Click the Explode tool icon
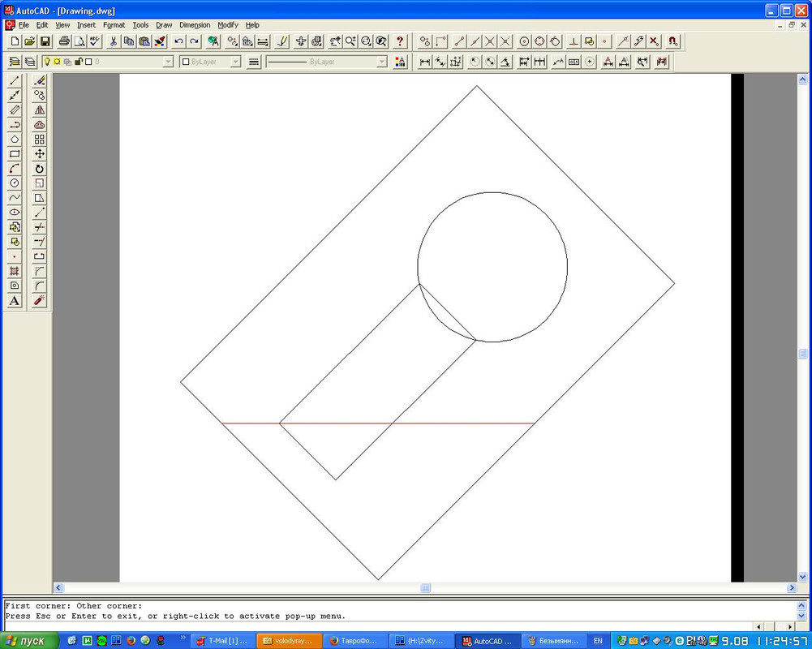This screenshot has height=649, width=812. coord(40,300)
